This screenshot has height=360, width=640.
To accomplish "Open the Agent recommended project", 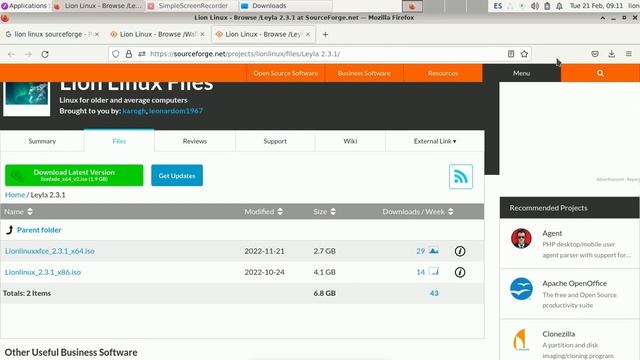I will pyautogui.click(x=570, y=244).
